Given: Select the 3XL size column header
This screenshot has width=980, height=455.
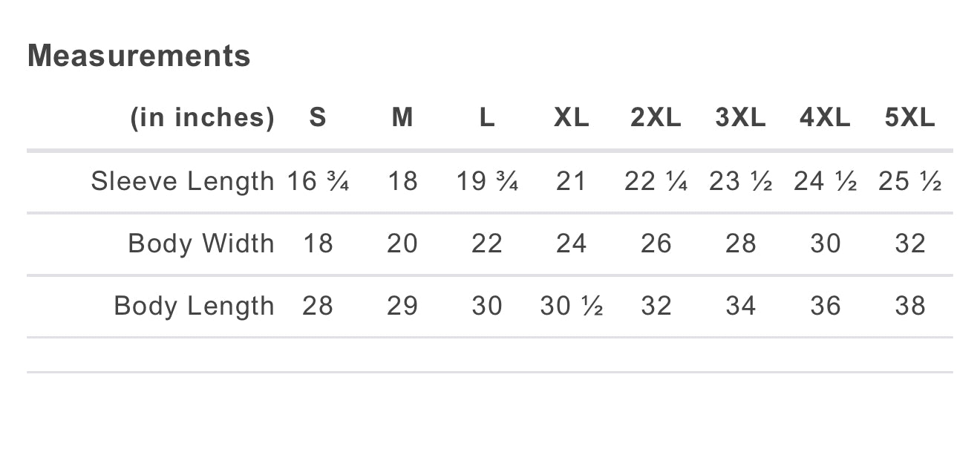Looking at the screenshot, I should 741,118.
